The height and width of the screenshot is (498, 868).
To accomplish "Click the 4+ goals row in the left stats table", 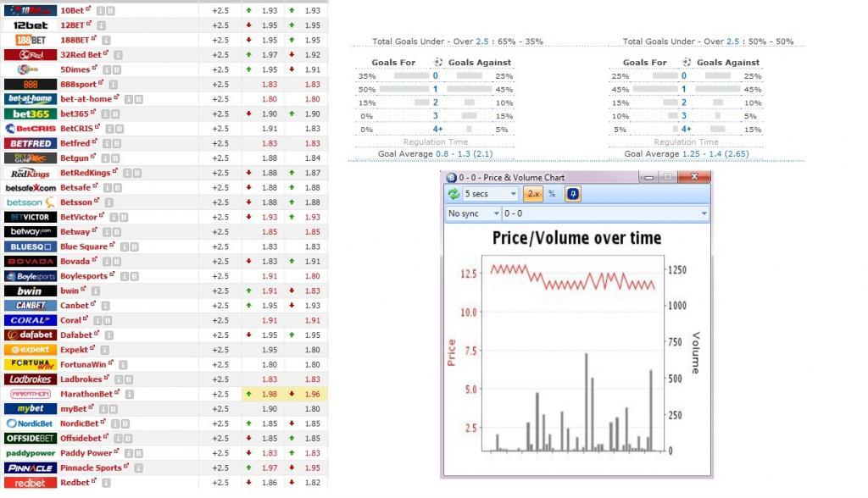I will click(x=435, y=130).
